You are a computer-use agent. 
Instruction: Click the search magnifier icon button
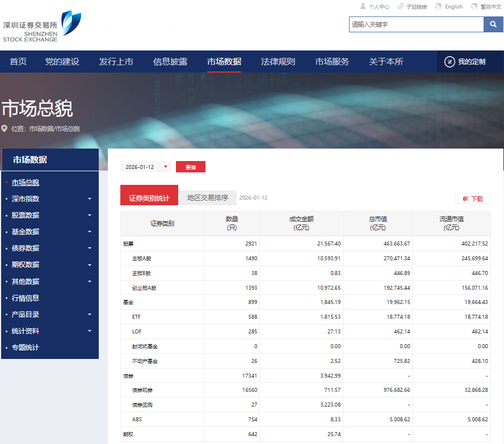(x=492, y=24)
